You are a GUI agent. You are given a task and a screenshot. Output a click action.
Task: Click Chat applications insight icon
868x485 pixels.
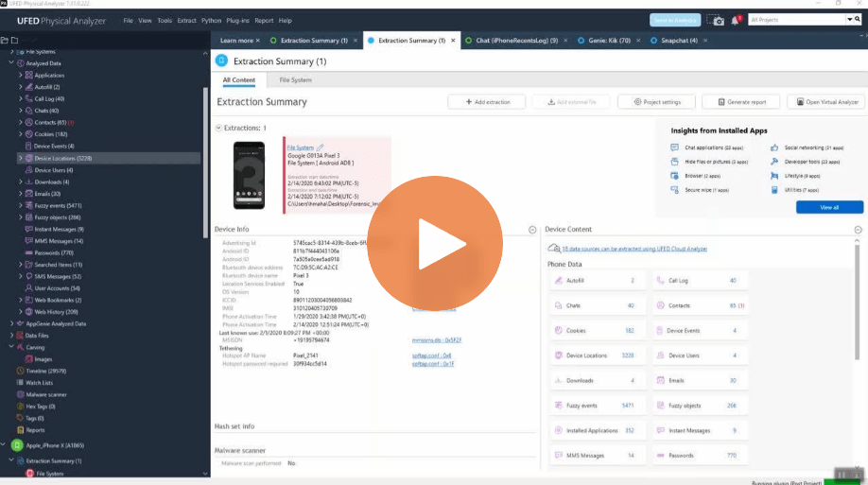tap(674, 147)
